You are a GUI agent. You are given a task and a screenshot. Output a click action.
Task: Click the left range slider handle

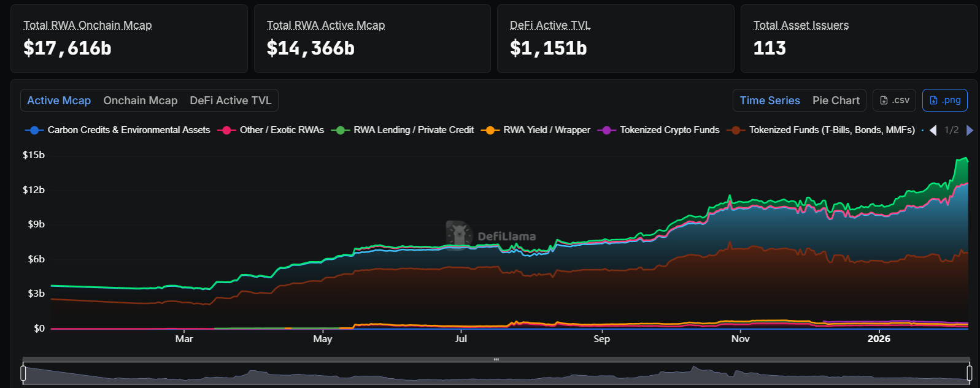(23, 373)
